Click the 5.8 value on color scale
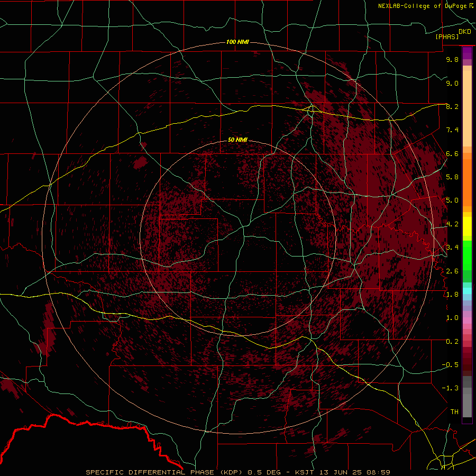The image size is (476, 476). coord(452,177)
